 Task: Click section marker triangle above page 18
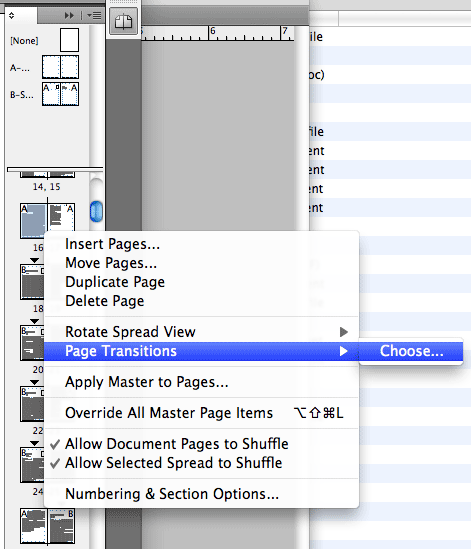pos(34,260)
